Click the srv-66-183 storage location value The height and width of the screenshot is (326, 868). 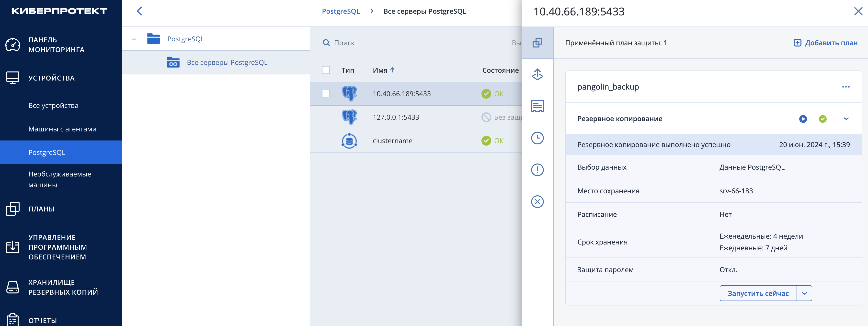(x=736, y=191)
